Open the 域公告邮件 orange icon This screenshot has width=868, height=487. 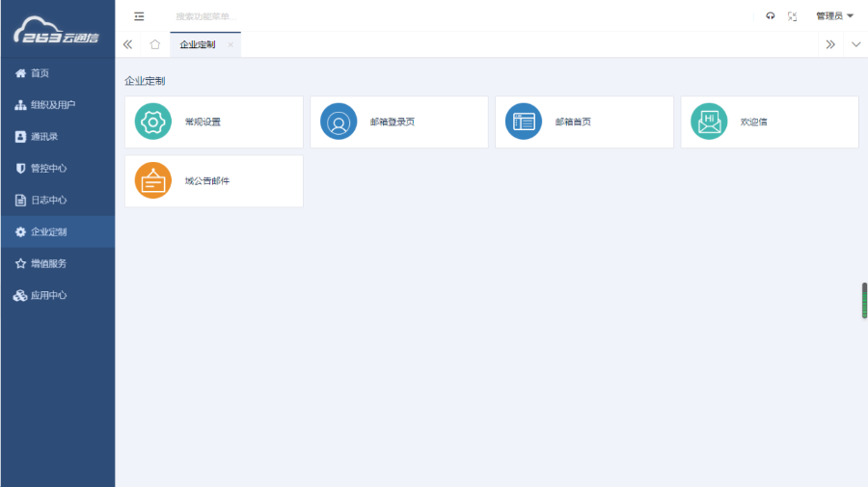point(153,181)
